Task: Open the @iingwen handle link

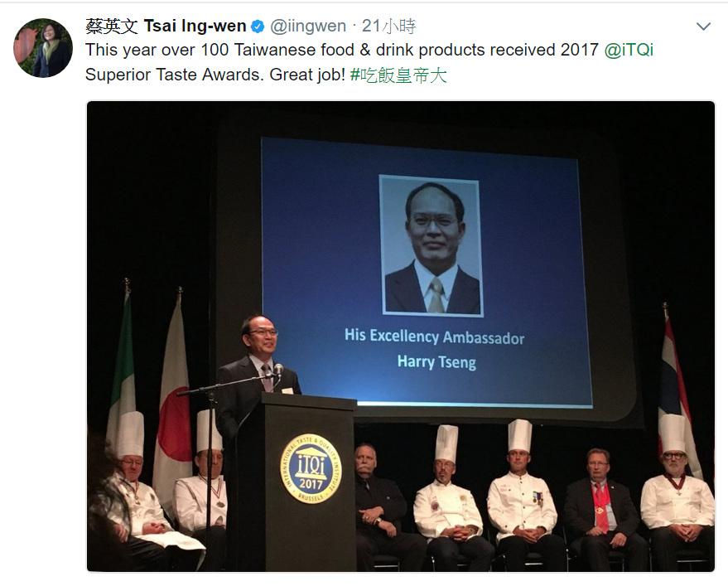Action: pos(308,26)
